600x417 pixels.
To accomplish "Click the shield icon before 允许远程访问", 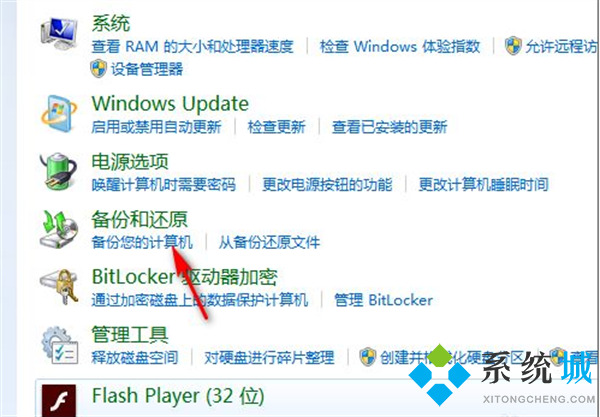I will [x=513, y=46].
